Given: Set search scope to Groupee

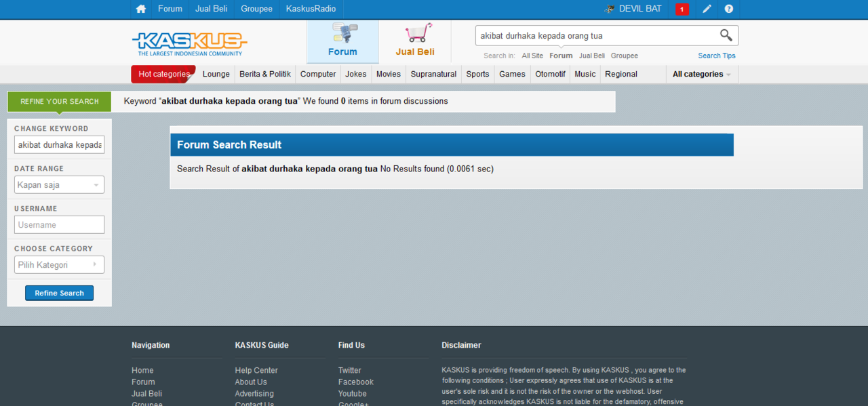Looking at the screenshot, I should tap(624, 56).
